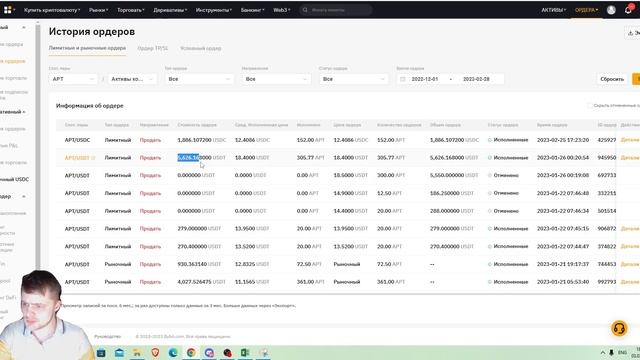
Task: Open АКТИВЫ dropdown in top bar
Action: (553, 10)
